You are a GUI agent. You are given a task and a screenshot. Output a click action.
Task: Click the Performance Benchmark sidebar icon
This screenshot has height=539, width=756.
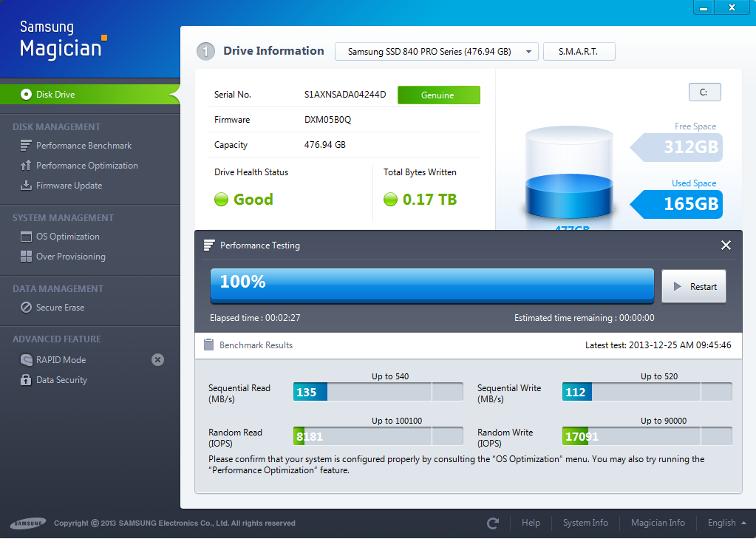(26, 146)
